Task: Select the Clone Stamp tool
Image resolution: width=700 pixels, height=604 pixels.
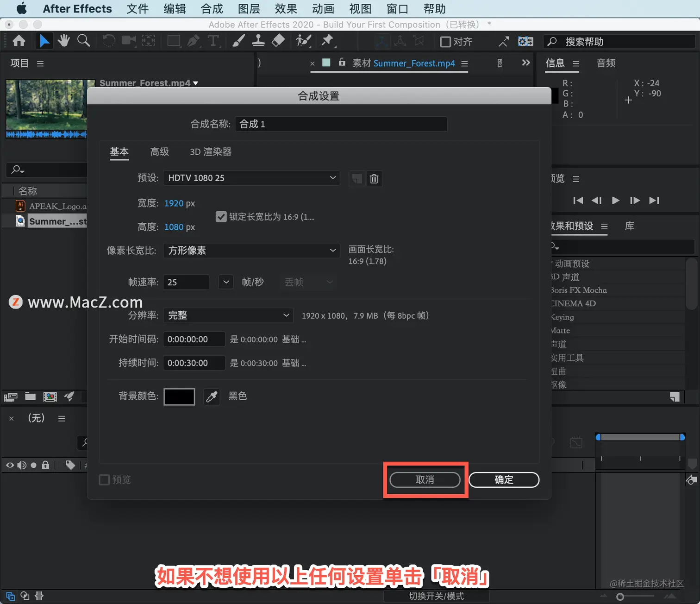Action: 258,41
